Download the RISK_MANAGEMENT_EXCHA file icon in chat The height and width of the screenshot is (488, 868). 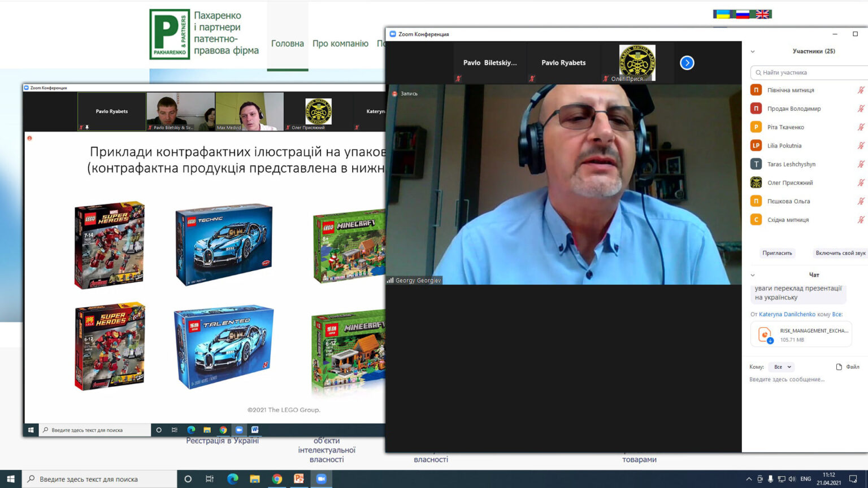[765, 334]
